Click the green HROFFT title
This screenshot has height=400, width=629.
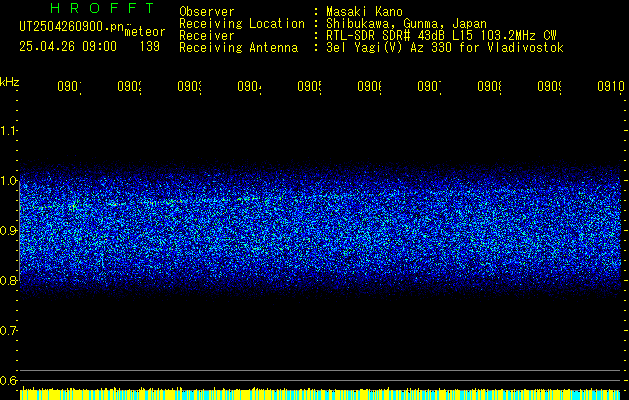[102, 8]
